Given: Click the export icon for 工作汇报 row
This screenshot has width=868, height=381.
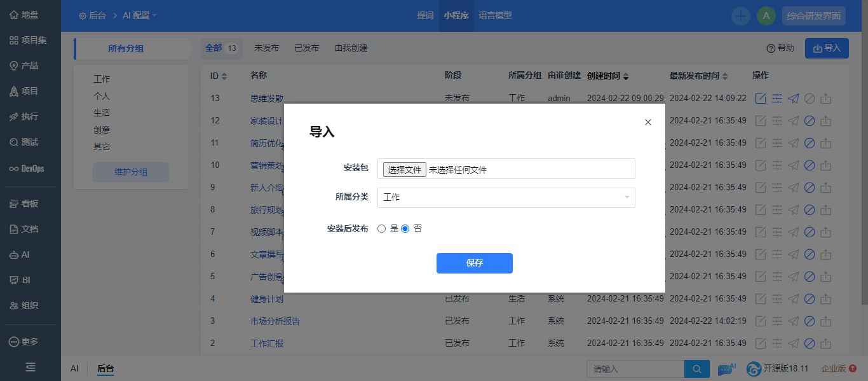Looking at the screenshot, I should [x=826, y=343].
